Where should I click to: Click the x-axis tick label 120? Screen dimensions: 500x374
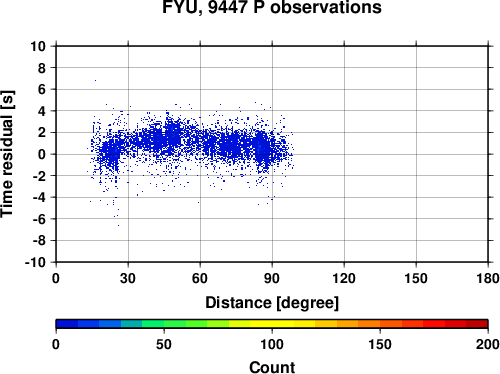344,278
